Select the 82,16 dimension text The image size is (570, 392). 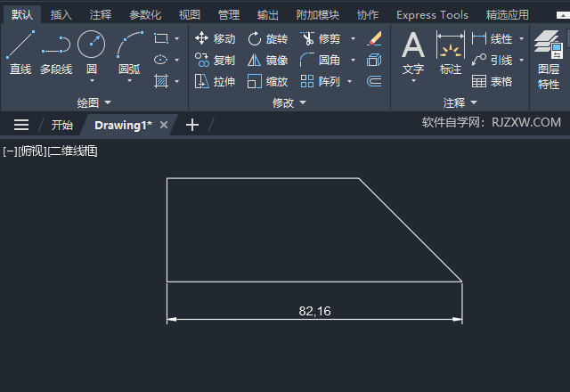click(314, 311)
